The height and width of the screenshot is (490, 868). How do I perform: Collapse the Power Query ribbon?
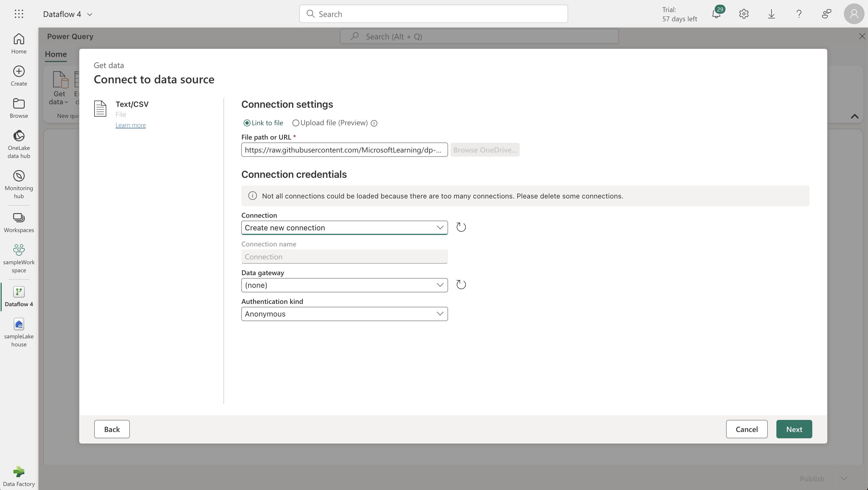(x=855, y=116)
